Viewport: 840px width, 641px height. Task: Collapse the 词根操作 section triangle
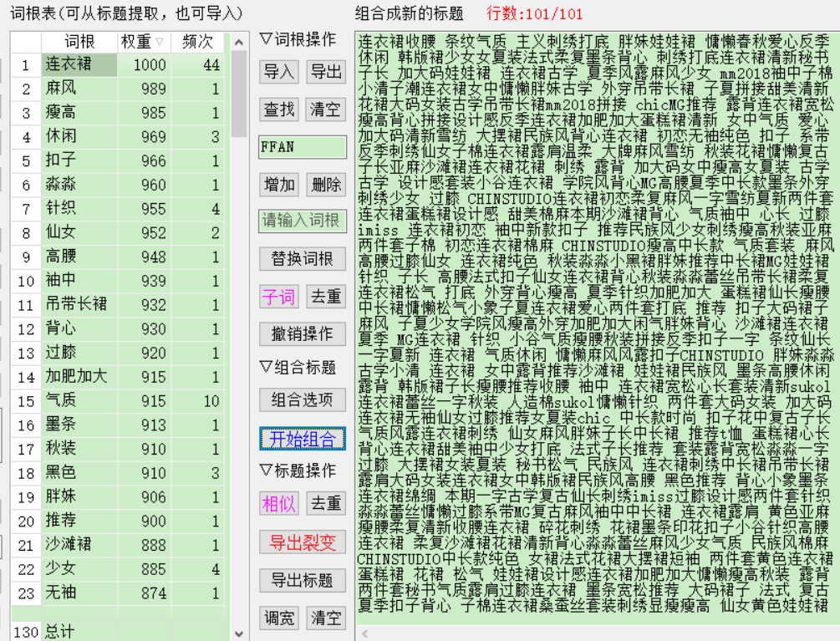coord(266,39)
